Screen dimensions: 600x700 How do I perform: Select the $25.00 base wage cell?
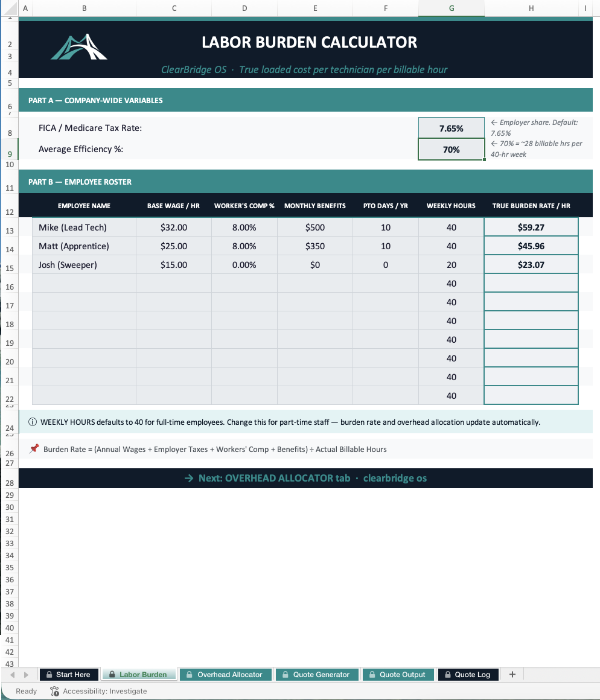coord(174,246)
